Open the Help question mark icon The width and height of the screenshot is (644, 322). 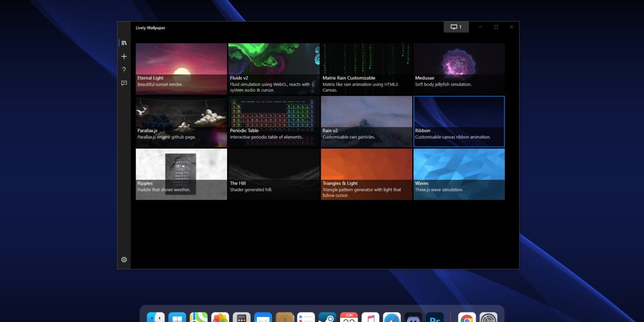[124, 70]
